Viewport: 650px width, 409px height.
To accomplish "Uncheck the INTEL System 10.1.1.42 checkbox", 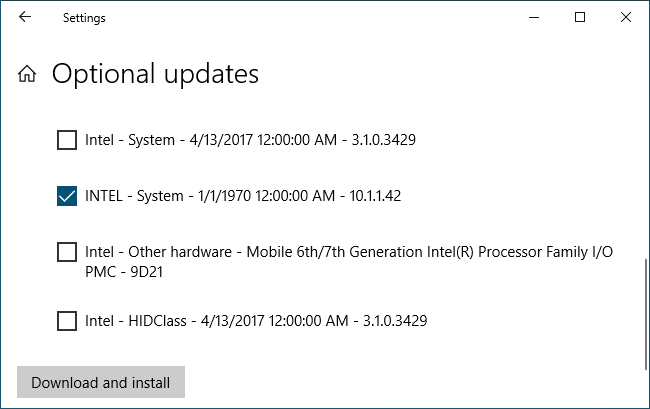I will tap(67, 196).
